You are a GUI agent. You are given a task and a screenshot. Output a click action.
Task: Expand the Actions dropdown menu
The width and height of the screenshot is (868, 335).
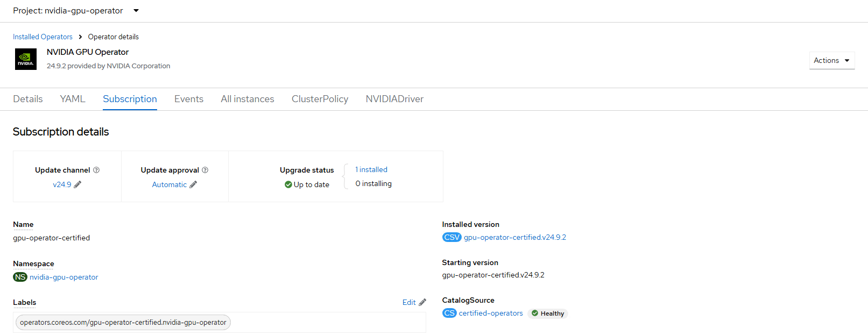click(831, 60)
